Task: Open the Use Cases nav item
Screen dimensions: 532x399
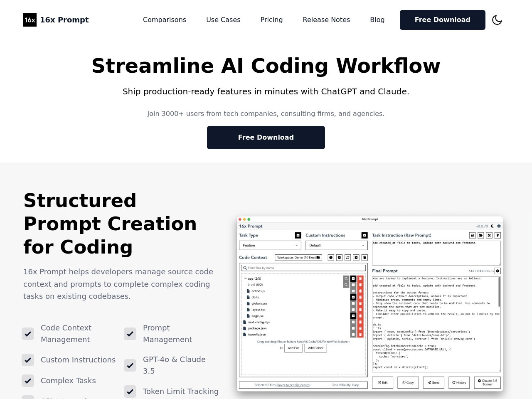Action: (223, 20)
